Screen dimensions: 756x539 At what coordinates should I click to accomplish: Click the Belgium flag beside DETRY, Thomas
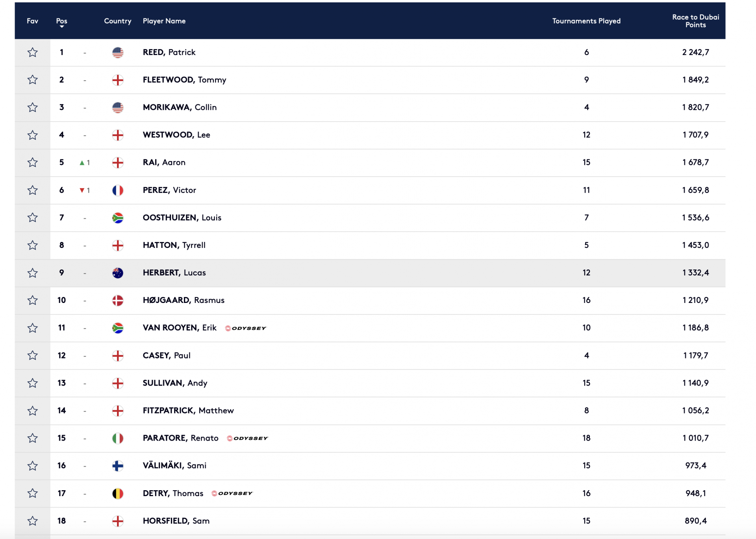[118, 493]
